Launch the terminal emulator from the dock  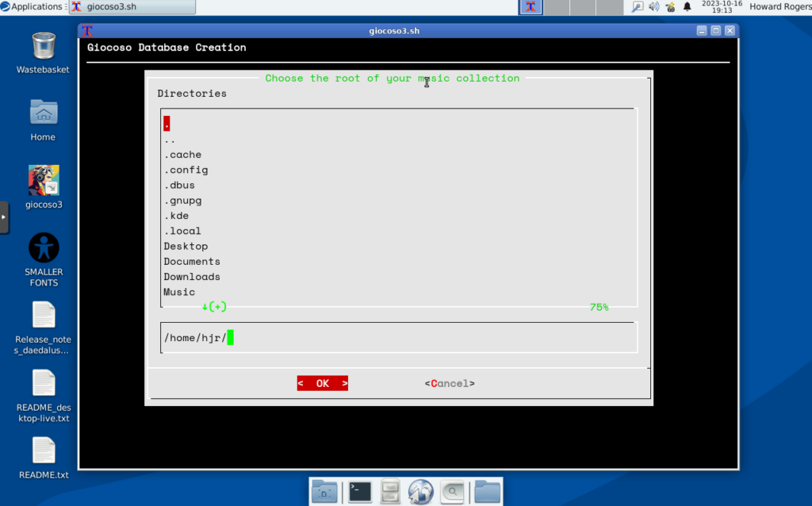click(x=360, y=492)
